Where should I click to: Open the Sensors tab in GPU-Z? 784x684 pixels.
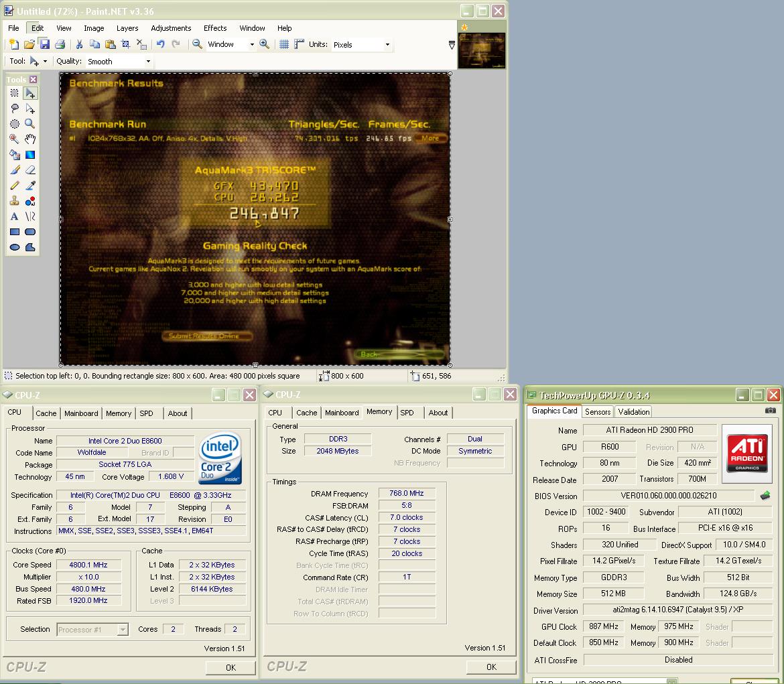point(598,411)
